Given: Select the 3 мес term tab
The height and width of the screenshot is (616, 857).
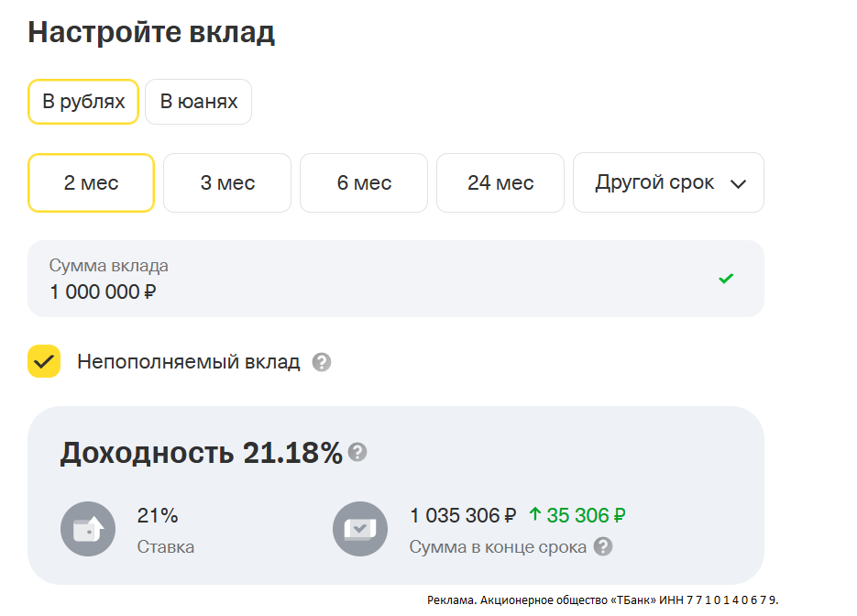Looking at the screenshot, I should point(226,182).
